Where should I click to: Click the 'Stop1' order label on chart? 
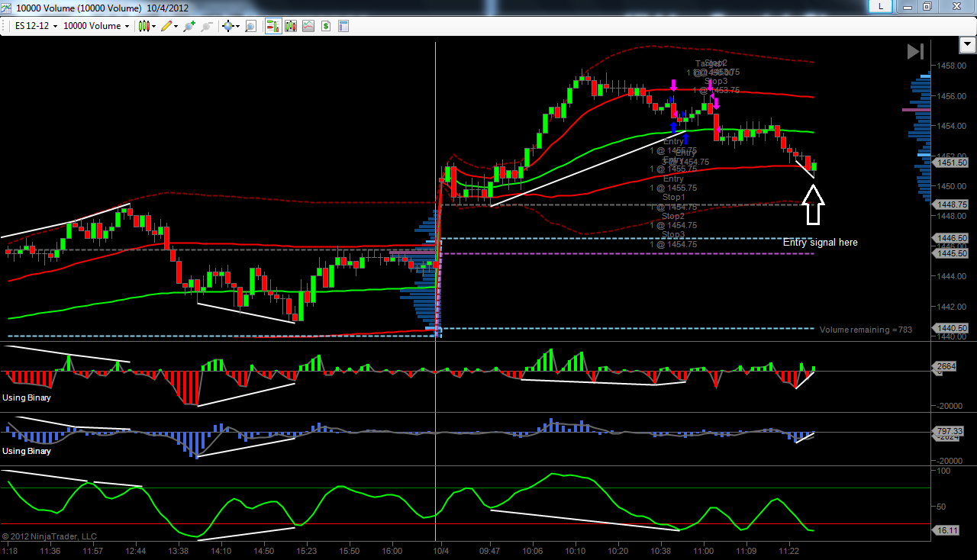tap(673, 198)
